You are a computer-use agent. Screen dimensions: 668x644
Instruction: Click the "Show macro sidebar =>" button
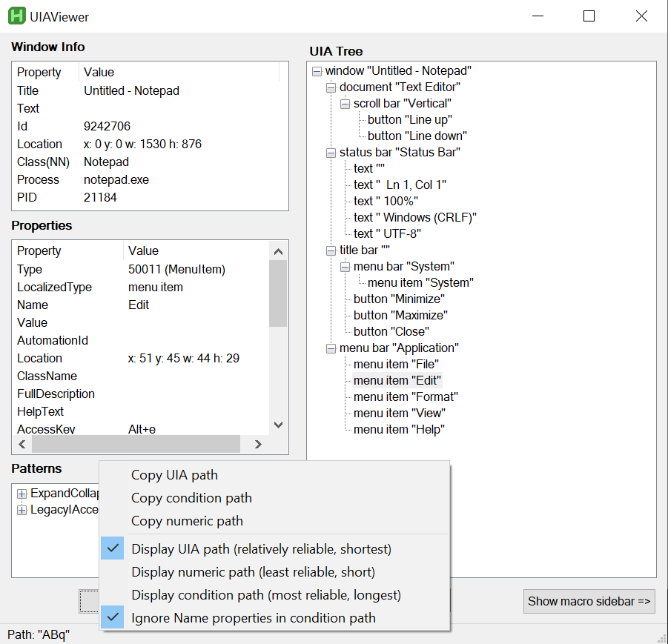point(589,601)
